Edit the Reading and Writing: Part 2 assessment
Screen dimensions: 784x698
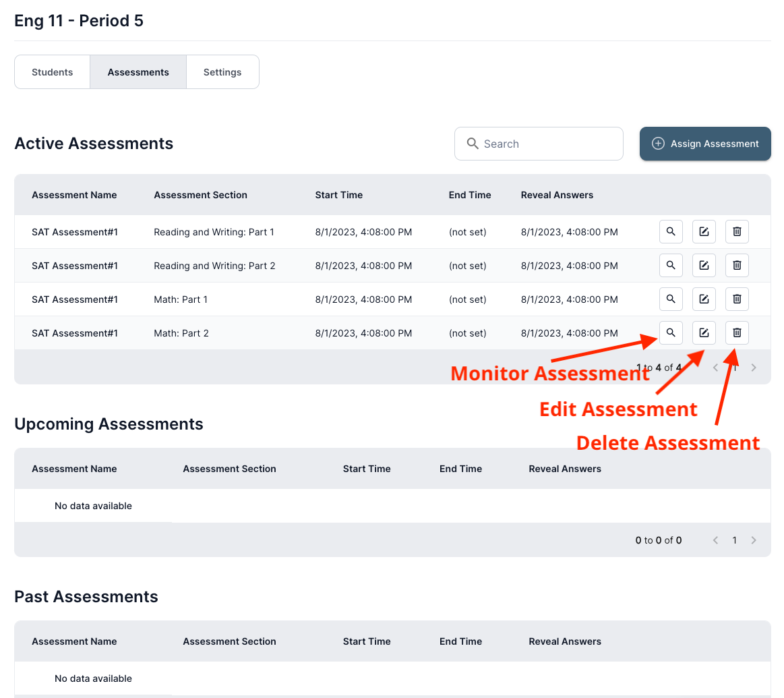coord(704,265)
